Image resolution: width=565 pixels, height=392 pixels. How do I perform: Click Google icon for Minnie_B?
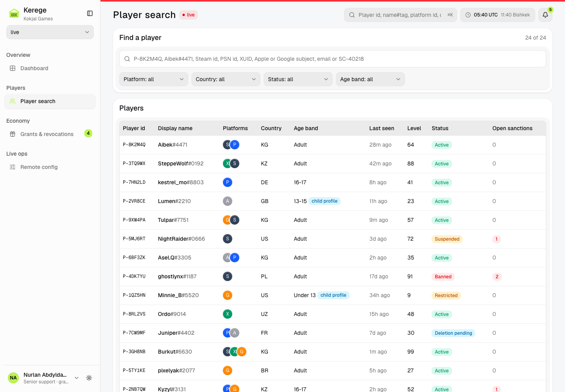(x=228, y=295)
